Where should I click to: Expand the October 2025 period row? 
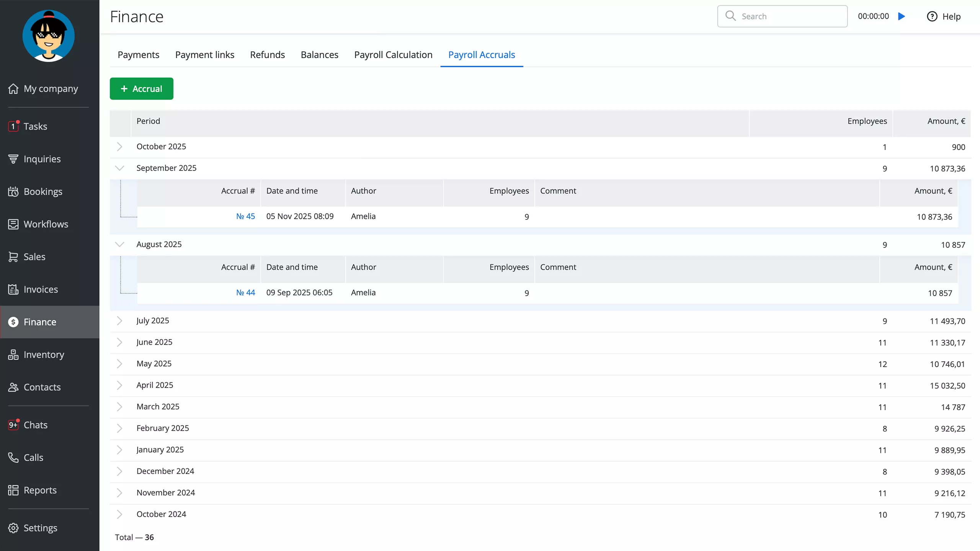pos(119,147)
